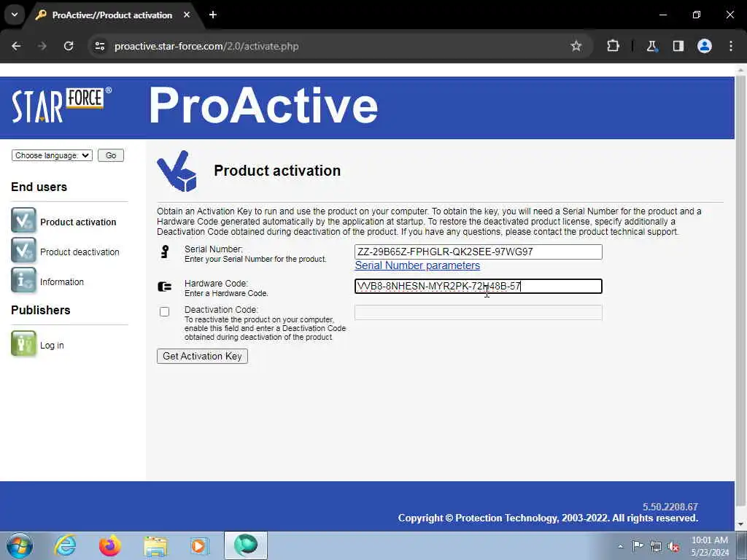Bookmark this page with the star icon
This screenshot has height=560, width=747.
(576, 46)
